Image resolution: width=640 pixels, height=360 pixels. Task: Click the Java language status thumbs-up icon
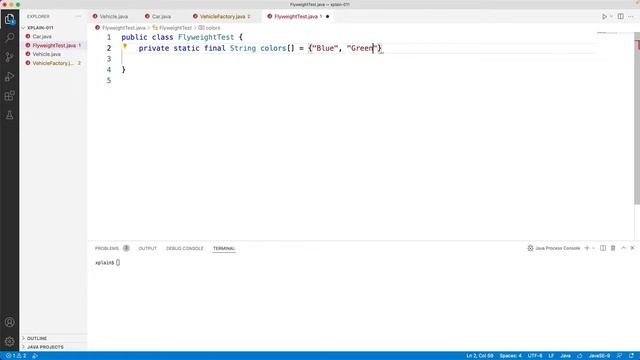point(579,356)
